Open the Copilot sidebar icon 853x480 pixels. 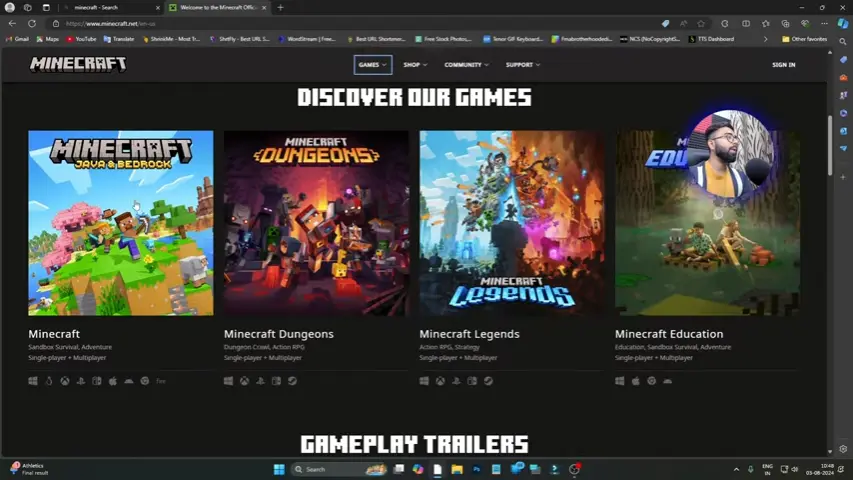[843, 23]
